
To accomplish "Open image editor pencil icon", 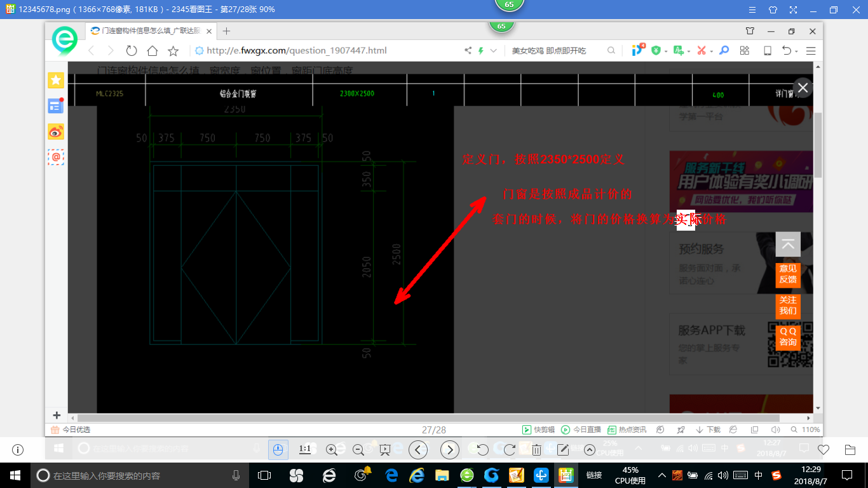I will click(563, 450).
